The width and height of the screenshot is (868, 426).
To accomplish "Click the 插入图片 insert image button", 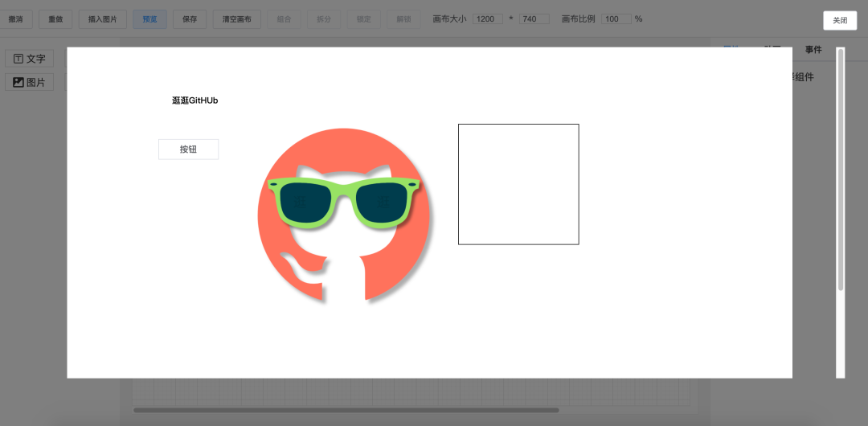I will click(x=102, y=18).
